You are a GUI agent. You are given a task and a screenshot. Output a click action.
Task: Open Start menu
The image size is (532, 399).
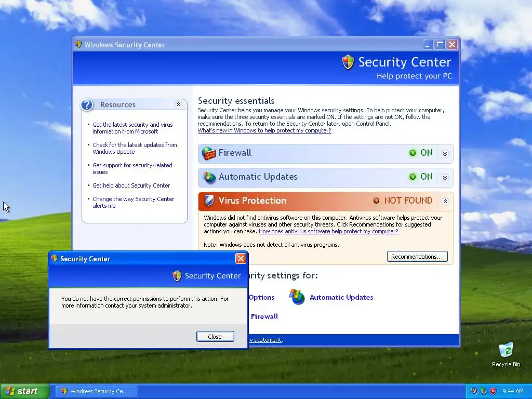24,391
